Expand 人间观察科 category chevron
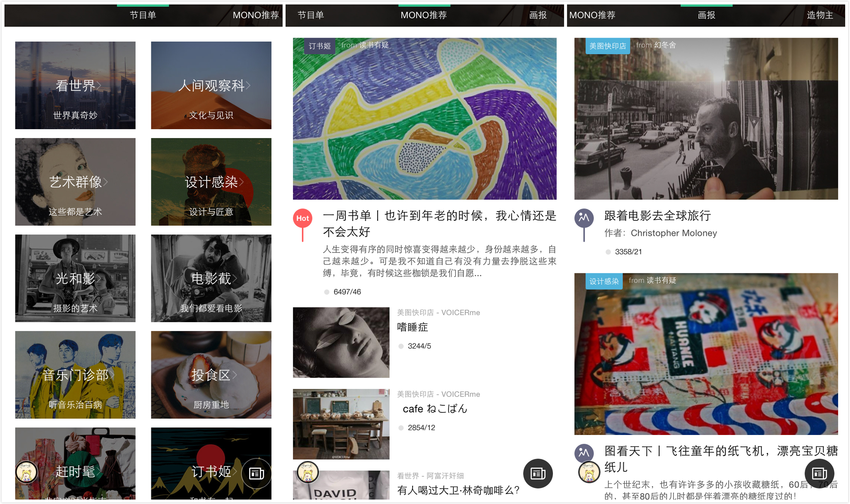The width and height of the screenshot is (850, 504). [249, 85]
